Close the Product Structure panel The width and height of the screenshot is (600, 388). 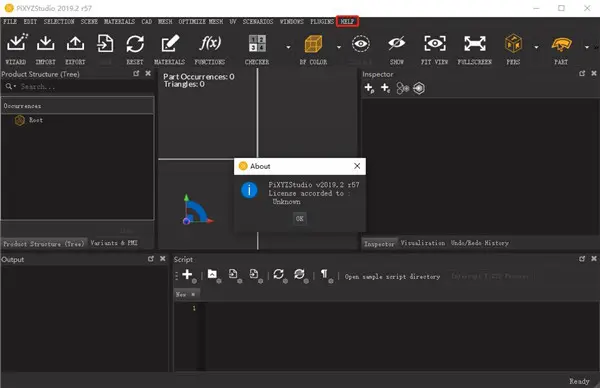pos(148,73)
